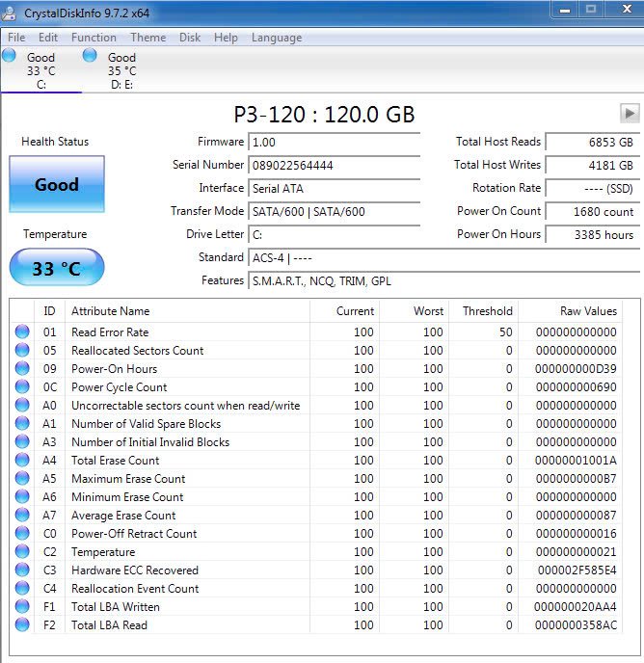Click the Raw Values column header
644x663 pixels.
pyautogui.click(x=588, y=311)
